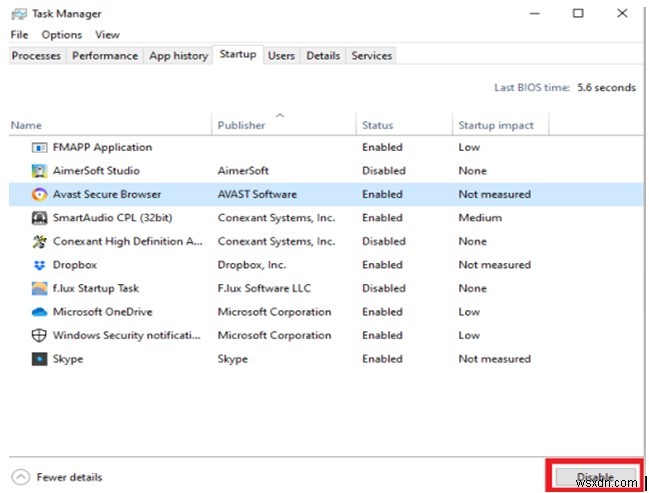The height and width of the screenshot is (493, 649).
Task: Click the SmartAudio CPL headphone icon
Action: (39, 218)
